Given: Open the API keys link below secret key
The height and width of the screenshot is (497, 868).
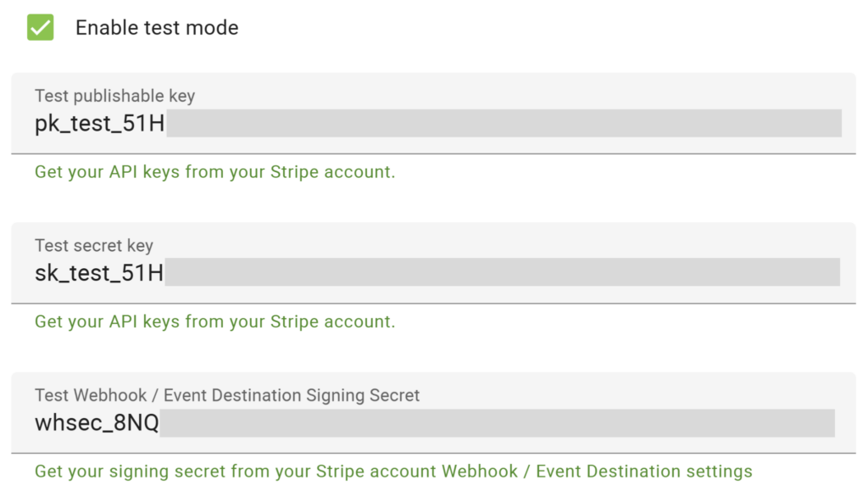Looking at the screenshot, I should click(214, 321).
